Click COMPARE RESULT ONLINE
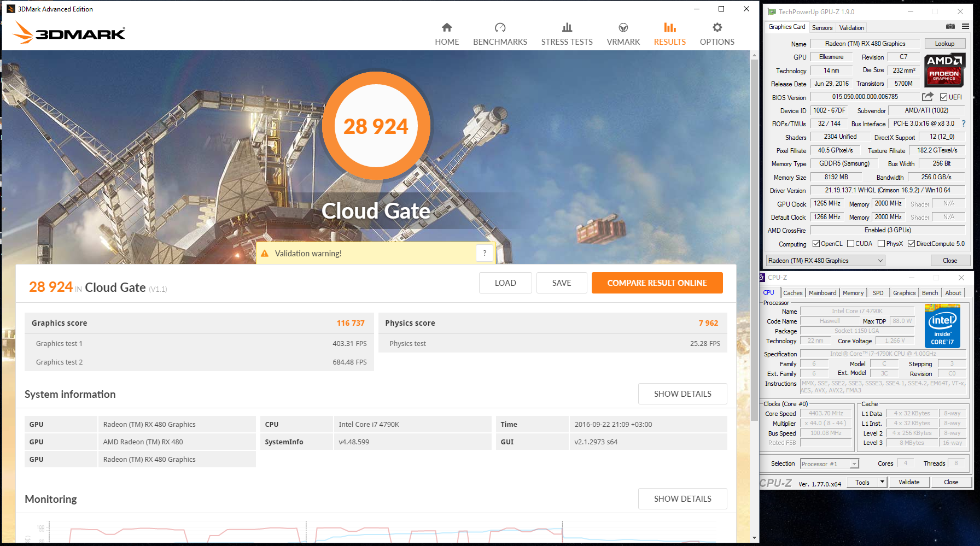This screenshot has height=546, width=980. tap(657, 283)
